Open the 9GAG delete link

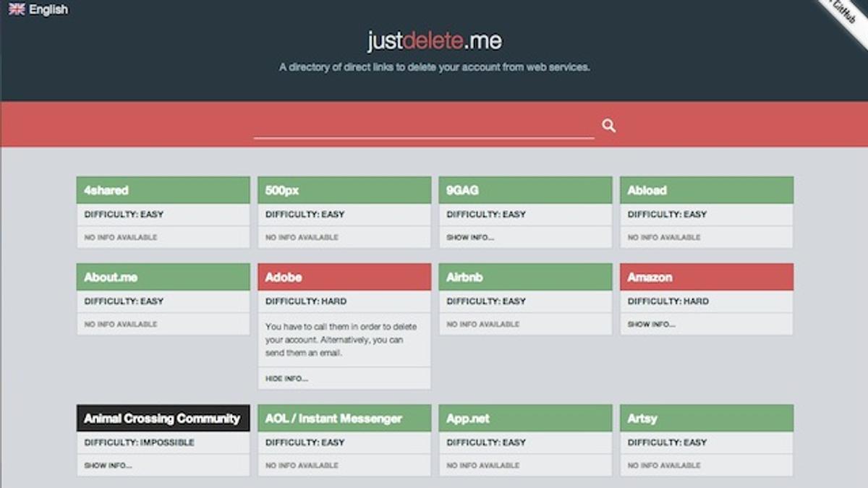pos(526,190)
